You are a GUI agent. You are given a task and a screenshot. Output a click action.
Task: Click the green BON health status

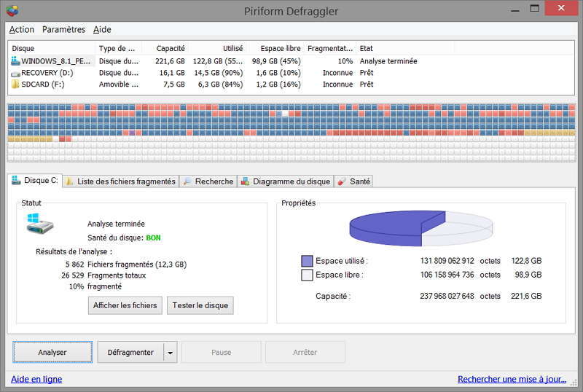click(x=153, y=238)
